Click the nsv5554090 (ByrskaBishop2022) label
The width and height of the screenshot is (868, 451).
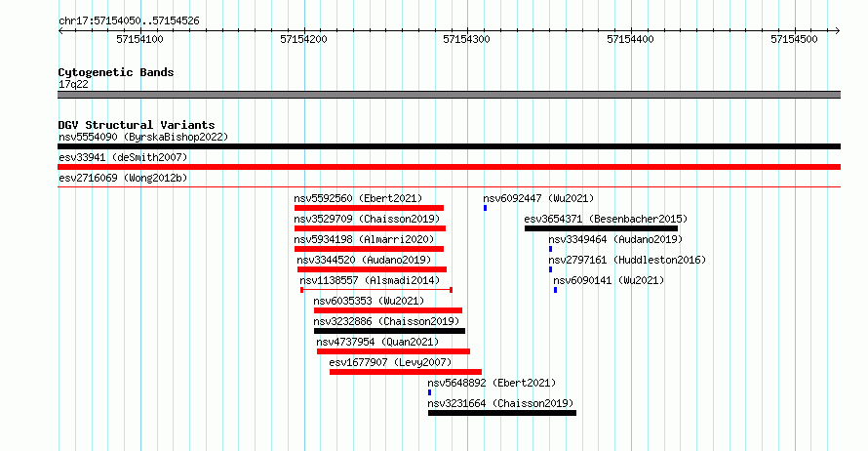pos(143,137)
